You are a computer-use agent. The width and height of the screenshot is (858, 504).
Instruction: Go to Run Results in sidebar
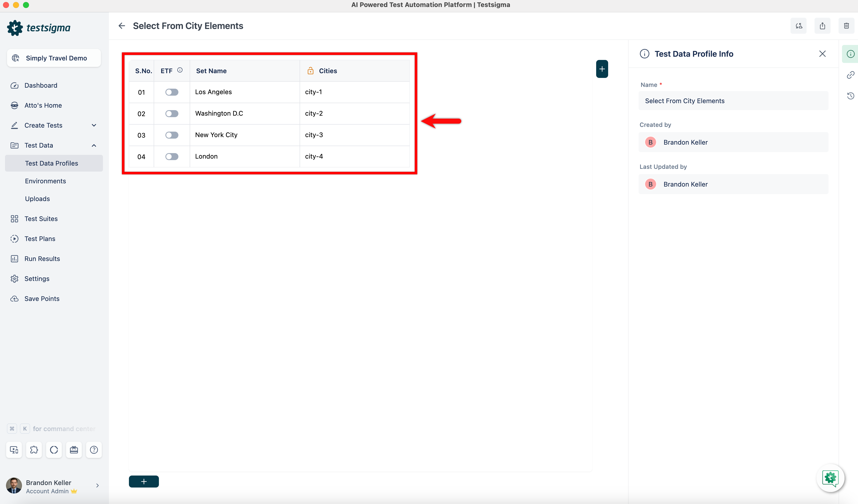coord(42,259)
